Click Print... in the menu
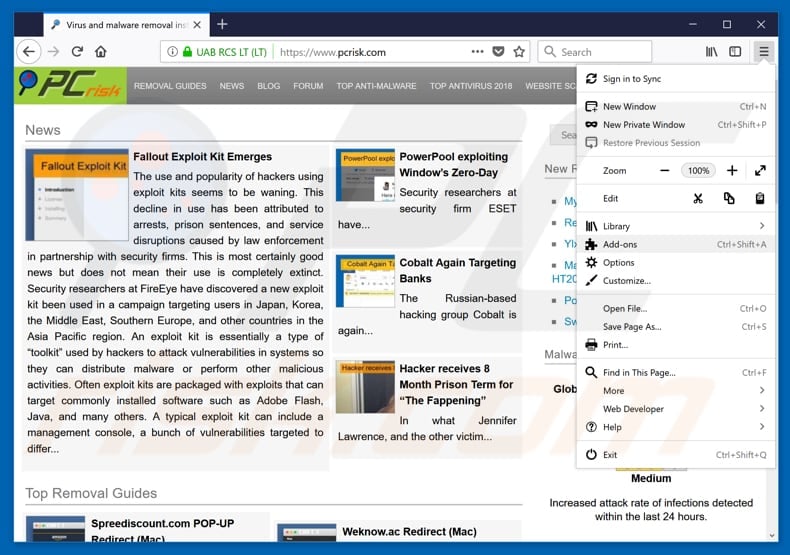The image size is (790, 555). tap(676, 344)
